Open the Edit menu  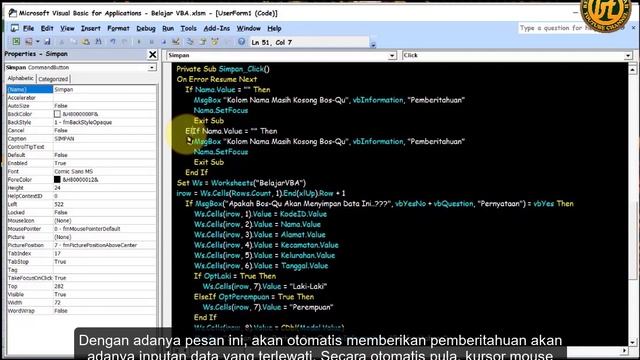47,28
